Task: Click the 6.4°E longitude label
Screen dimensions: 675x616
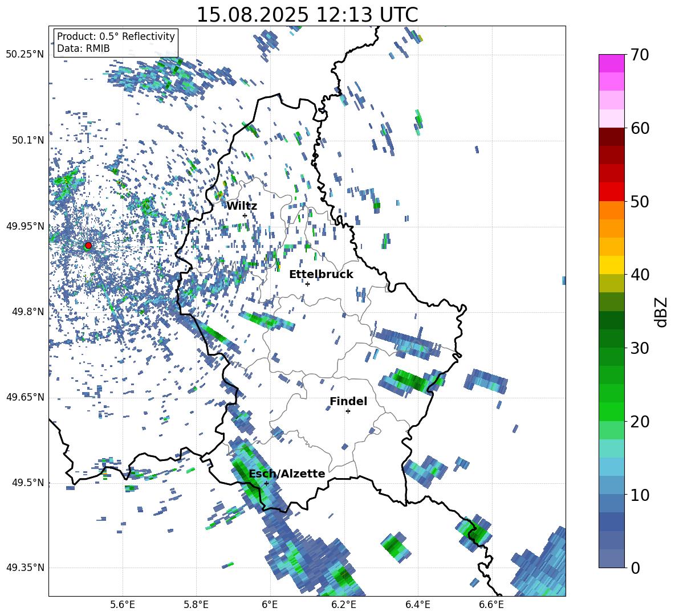Action: [417, 605]
